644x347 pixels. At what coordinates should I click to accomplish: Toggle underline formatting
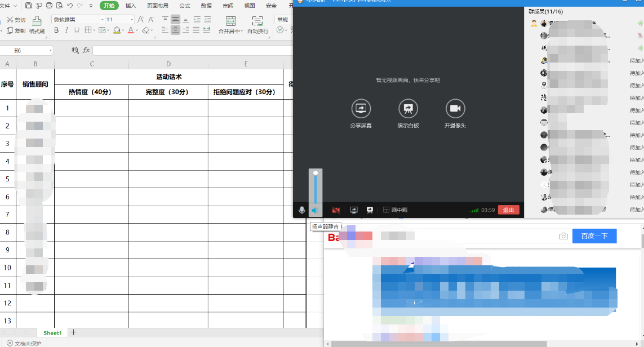[77, 30]
